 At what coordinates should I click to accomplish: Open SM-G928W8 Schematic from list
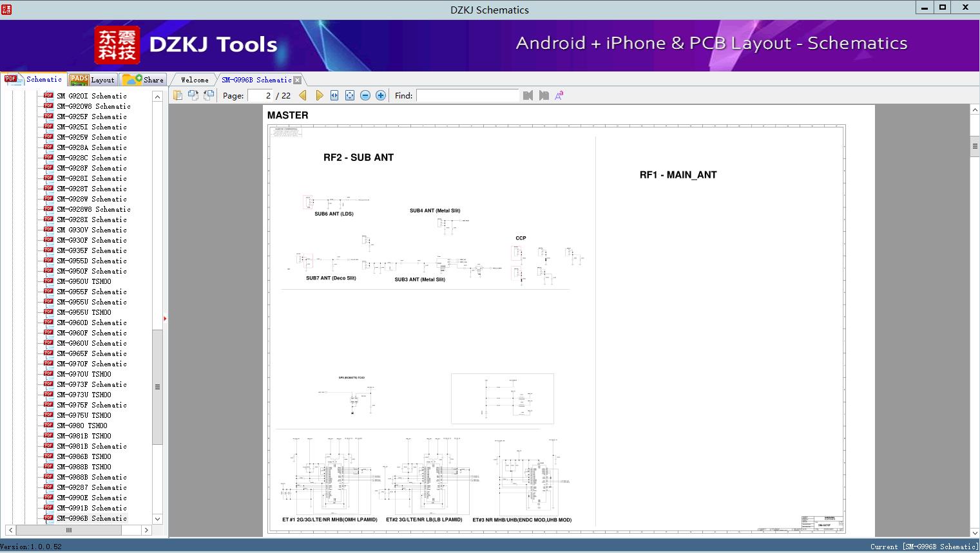coord(93,209)
